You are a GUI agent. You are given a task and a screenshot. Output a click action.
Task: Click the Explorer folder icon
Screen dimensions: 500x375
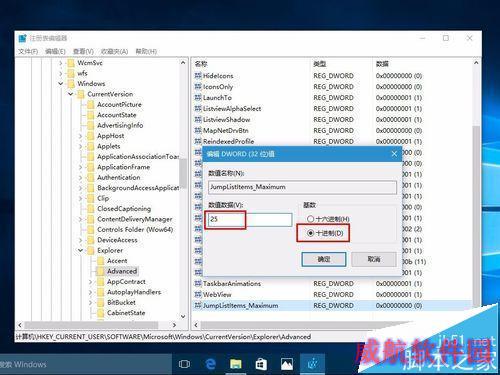[91, 251]
